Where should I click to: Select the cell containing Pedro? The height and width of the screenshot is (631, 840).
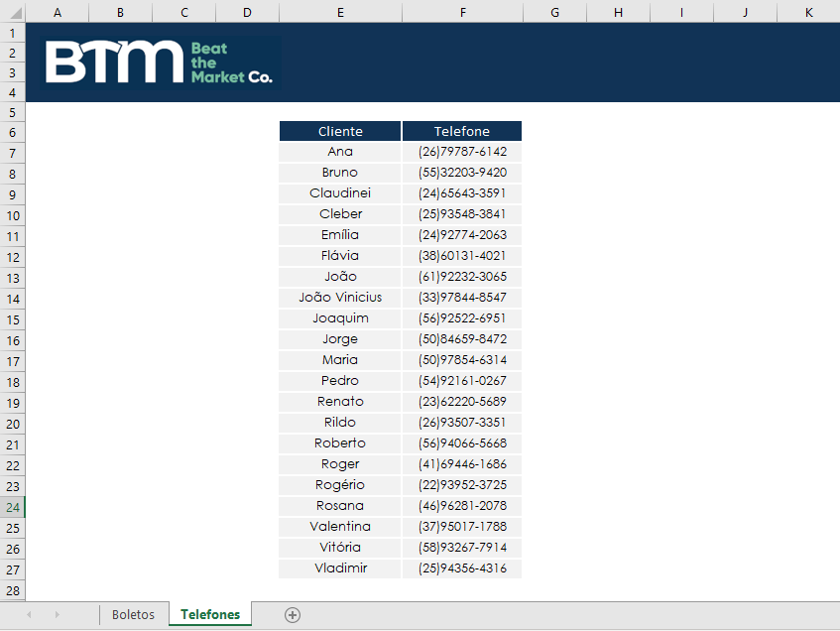point(340,381)
